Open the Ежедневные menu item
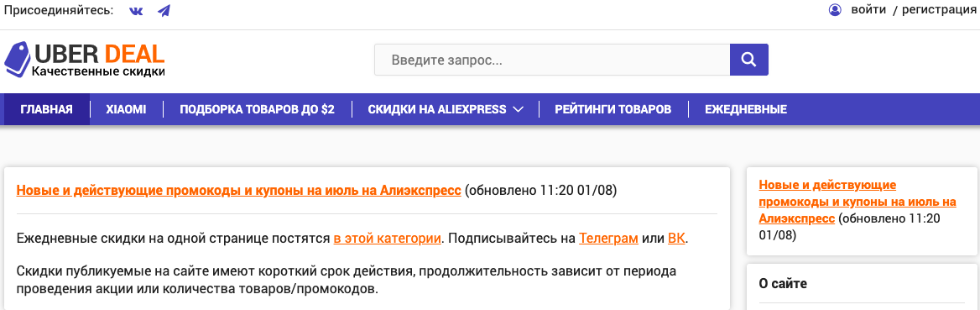The width and height of the screenshot is (980, 310). [746, 109]
